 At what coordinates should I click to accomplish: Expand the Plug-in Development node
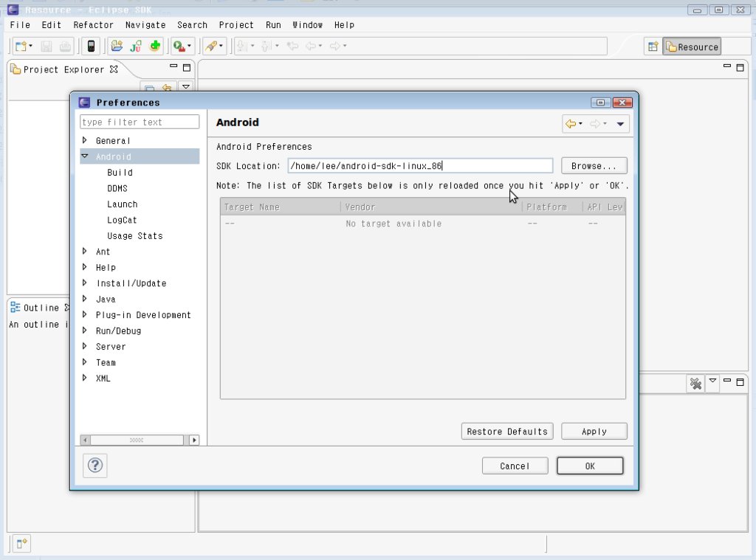click(x=85, y=315)
